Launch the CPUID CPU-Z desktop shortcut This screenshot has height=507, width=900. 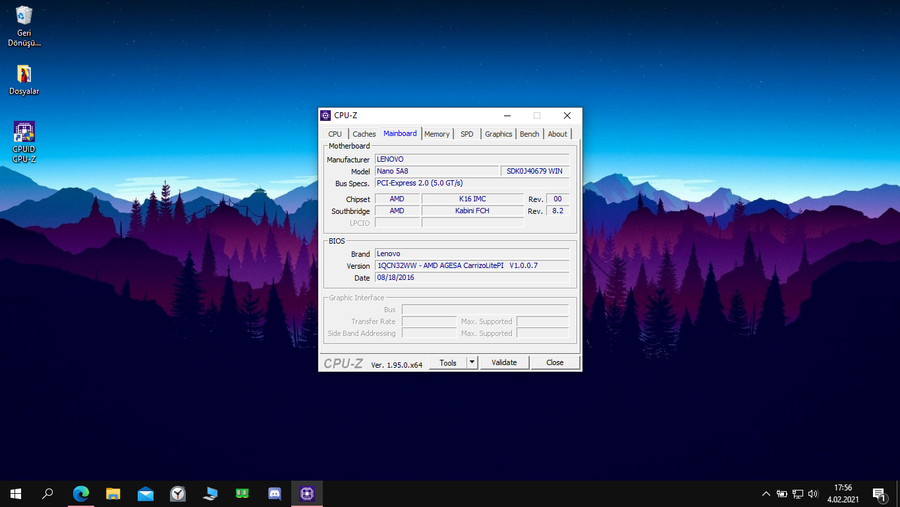tap(24, 142)
